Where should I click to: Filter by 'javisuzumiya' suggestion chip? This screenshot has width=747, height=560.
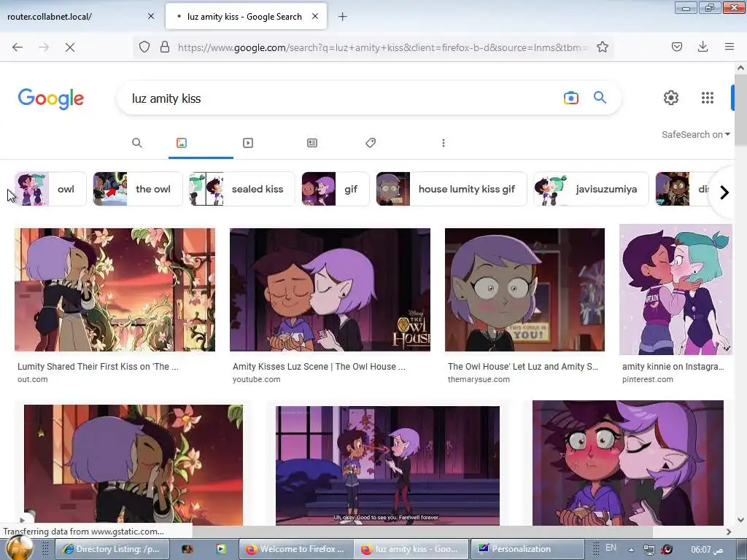(x=591, y=189)
